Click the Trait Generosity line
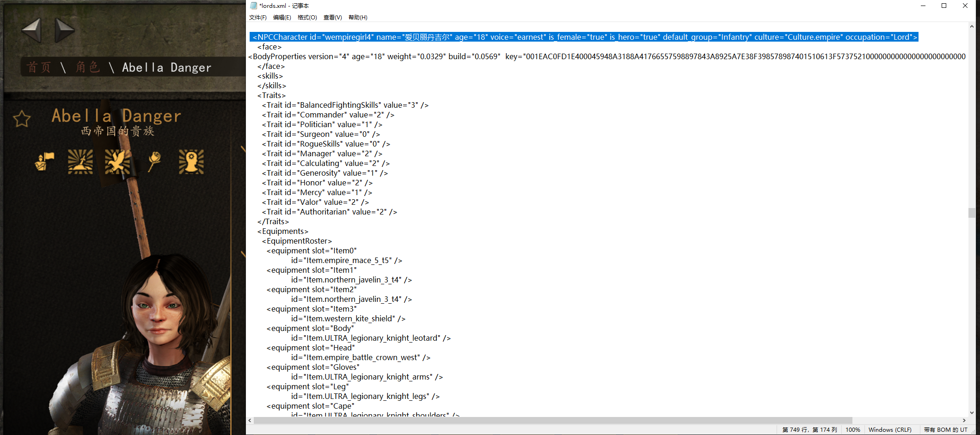This screenshot has height=435, width=980. (325, 173)
